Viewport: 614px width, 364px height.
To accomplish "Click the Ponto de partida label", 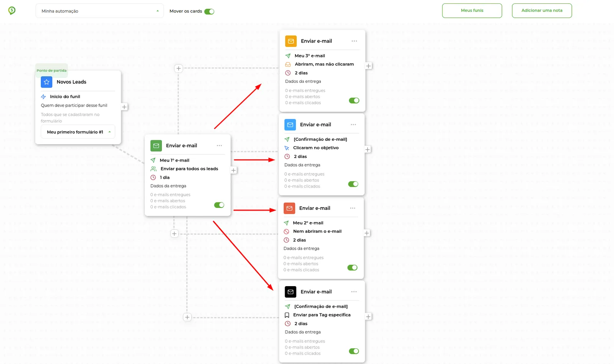I will pyautogui.click(x=51, y=71).
